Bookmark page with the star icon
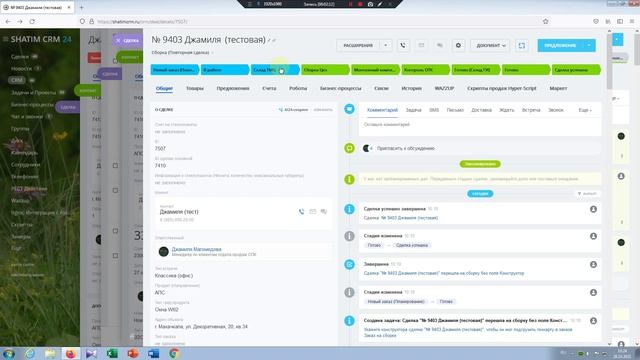640x360 pixels. pos(546,21)
